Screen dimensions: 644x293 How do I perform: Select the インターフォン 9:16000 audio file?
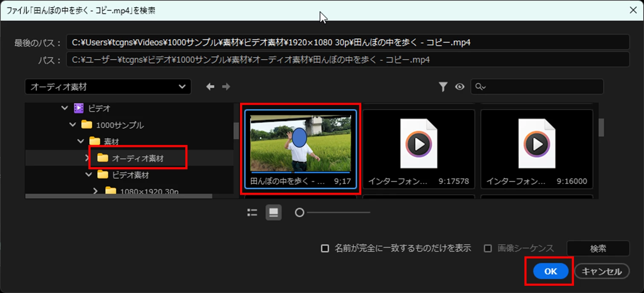pyautogui.click(x=537, y=149)
